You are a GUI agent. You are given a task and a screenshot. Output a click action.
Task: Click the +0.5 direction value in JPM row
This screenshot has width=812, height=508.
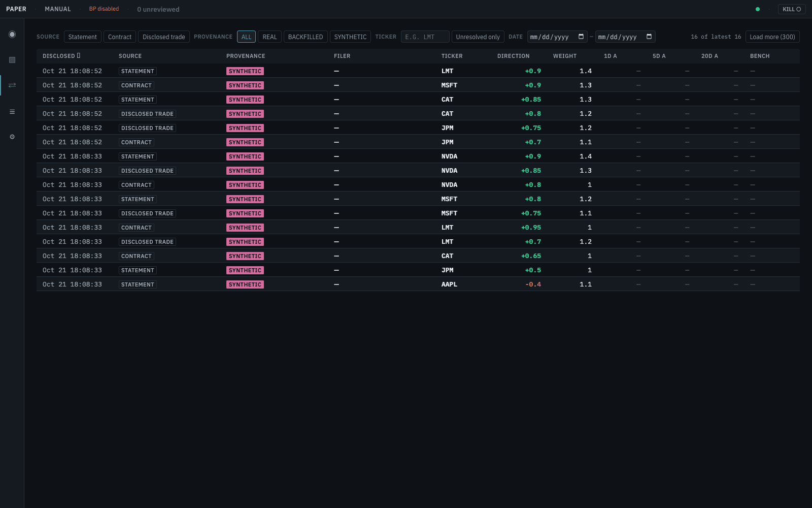[x=533, y=270]
